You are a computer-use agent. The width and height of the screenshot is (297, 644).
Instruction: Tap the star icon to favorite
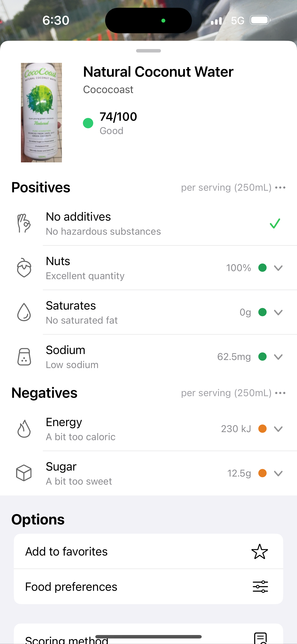260,551
